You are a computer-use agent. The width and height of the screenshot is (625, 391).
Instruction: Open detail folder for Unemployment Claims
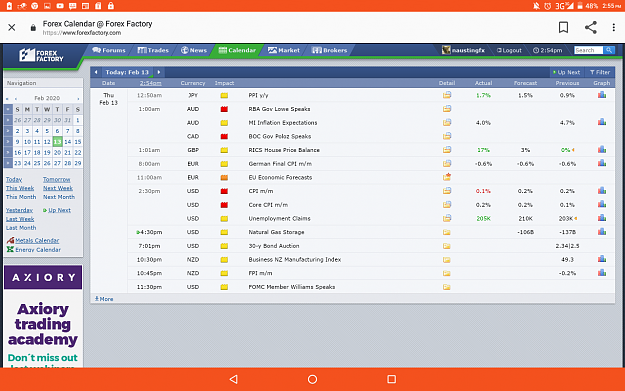point(446,218)
